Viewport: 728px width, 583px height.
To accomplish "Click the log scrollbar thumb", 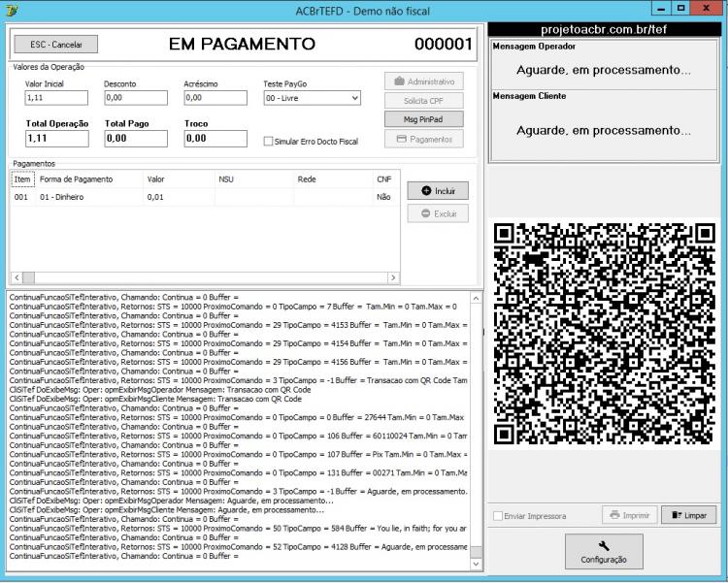I will [x=476, y=551].
